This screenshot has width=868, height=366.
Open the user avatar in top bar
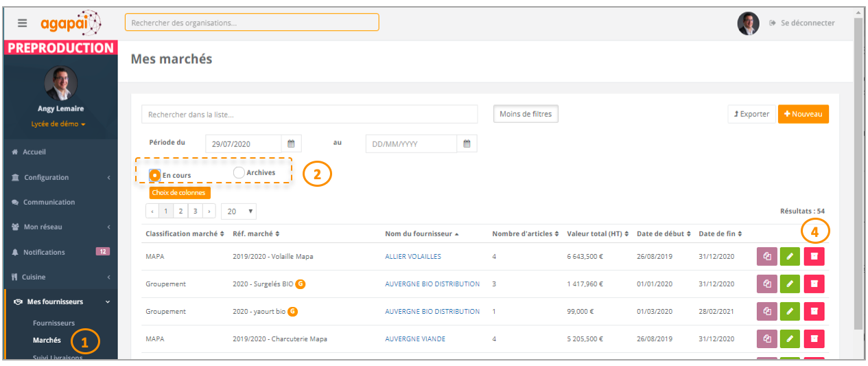(x=748, y=23)
